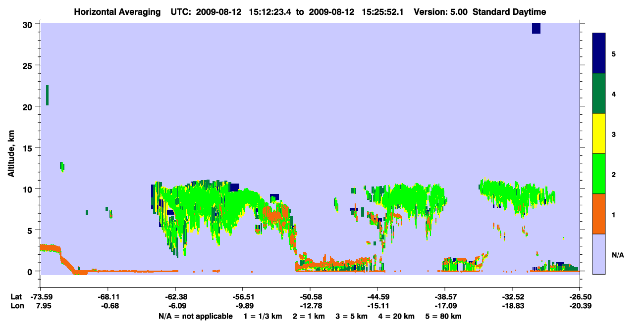Click the end time '15:25:52.1' in title
The height and width of the screenshot is (330, 644).
[x=382, y=12]
